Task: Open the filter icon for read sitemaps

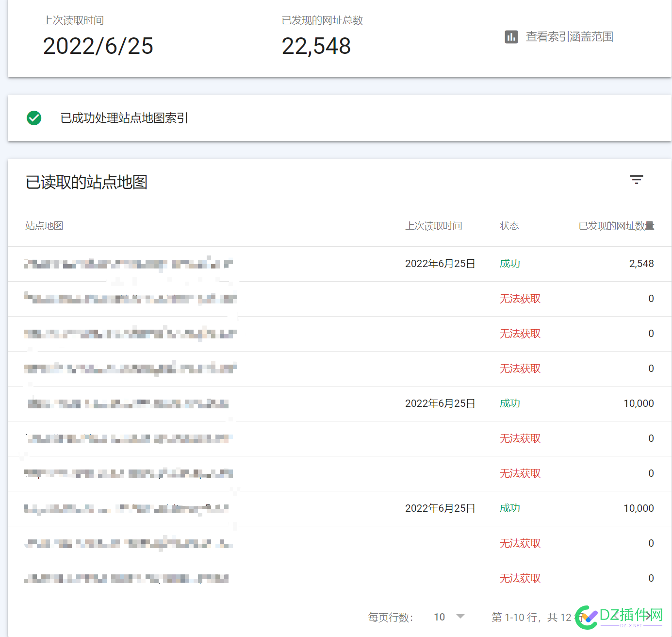Action: point(637,180)
